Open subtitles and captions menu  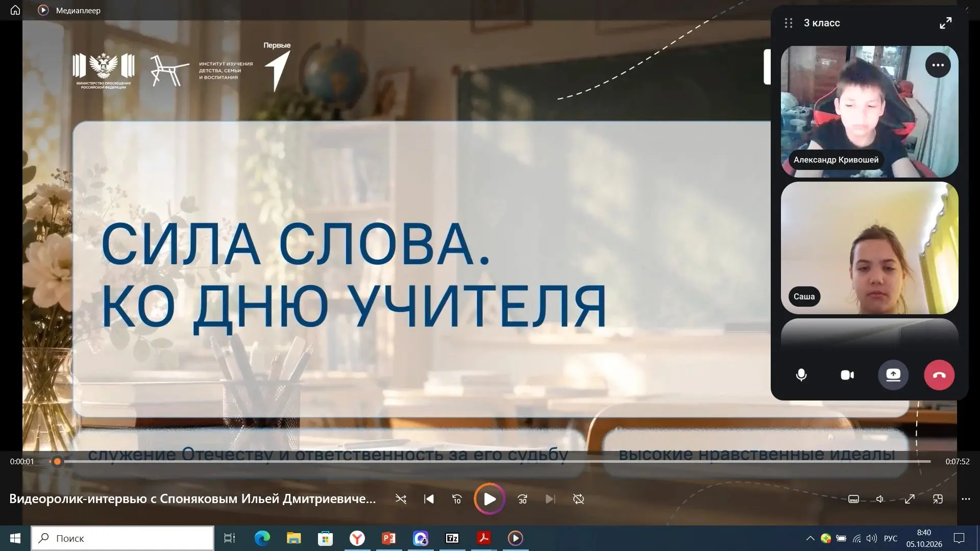(x=853, y=499)
